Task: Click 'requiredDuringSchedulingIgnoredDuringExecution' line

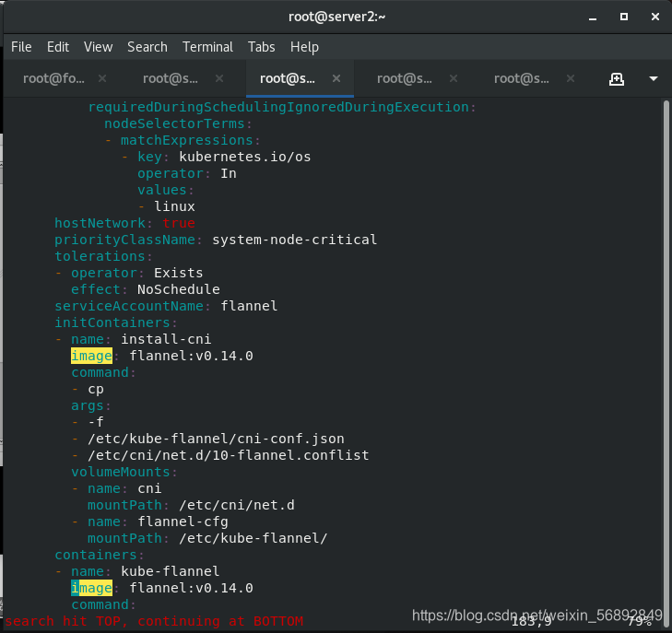Action: (x=282, y=107)
